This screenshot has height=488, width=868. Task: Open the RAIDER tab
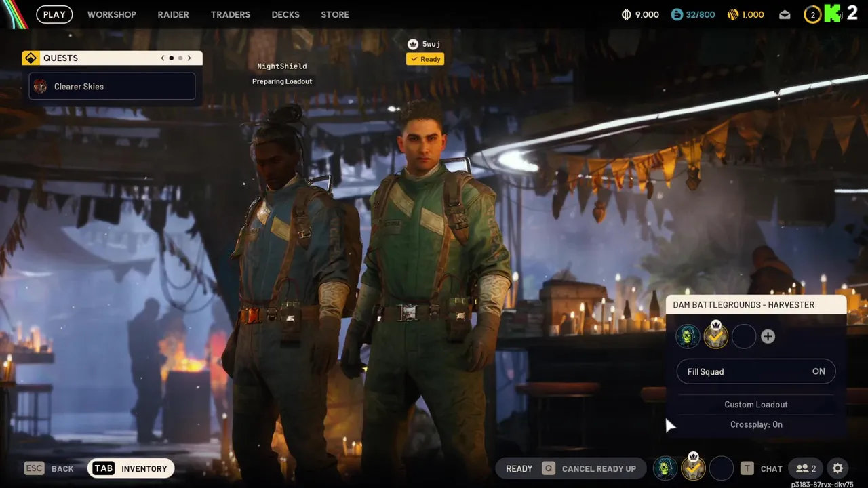click(x=174, y=14)
